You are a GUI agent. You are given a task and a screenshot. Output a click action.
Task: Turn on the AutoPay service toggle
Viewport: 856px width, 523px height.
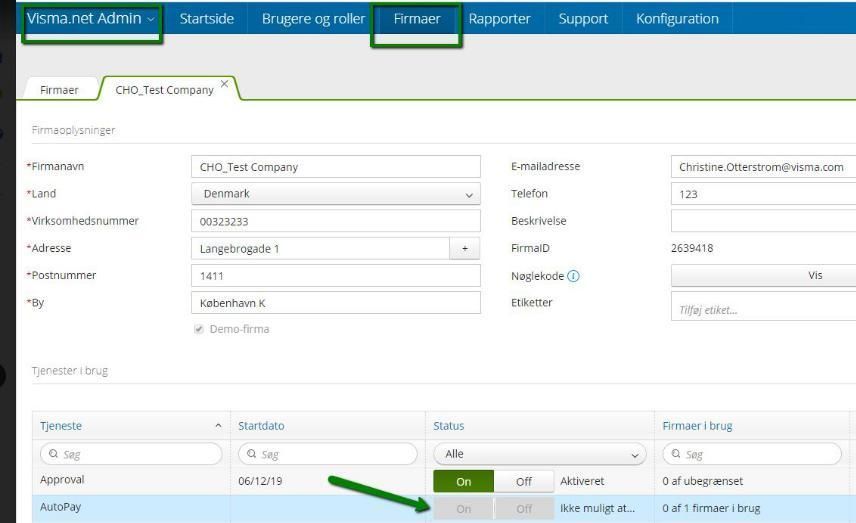pyautogui.click(x=463, y=509)
